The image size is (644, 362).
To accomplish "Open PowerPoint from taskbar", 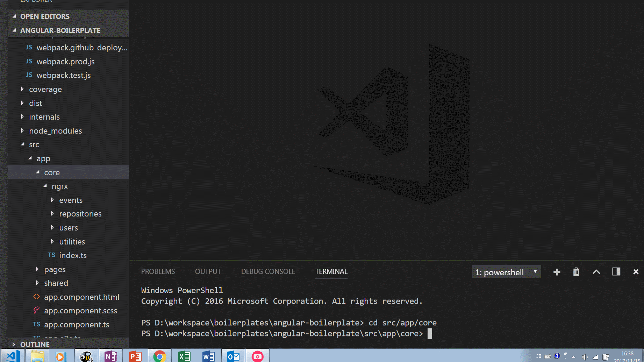I will coord(135,356).
